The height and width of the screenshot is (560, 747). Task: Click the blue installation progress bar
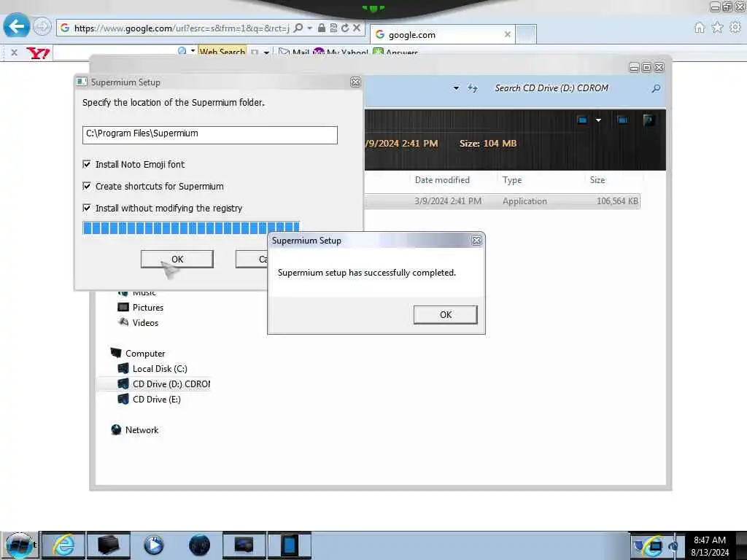coord(191,227)
